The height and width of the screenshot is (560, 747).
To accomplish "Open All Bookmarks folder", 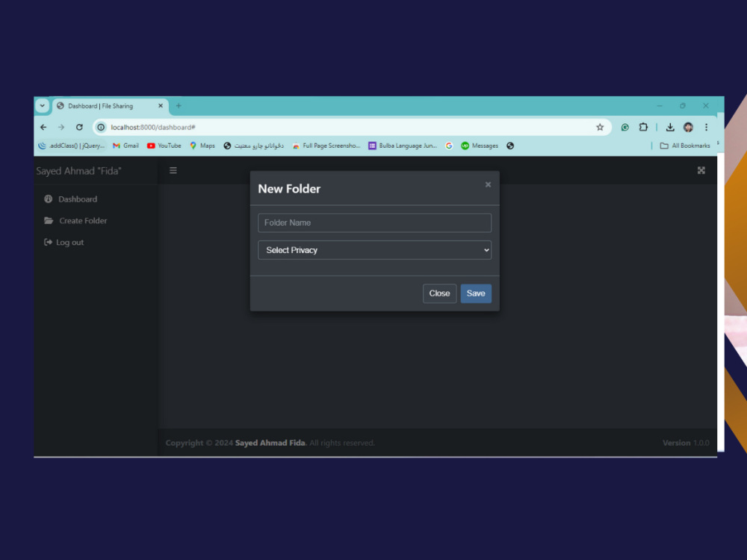I will tap(684, 146).
